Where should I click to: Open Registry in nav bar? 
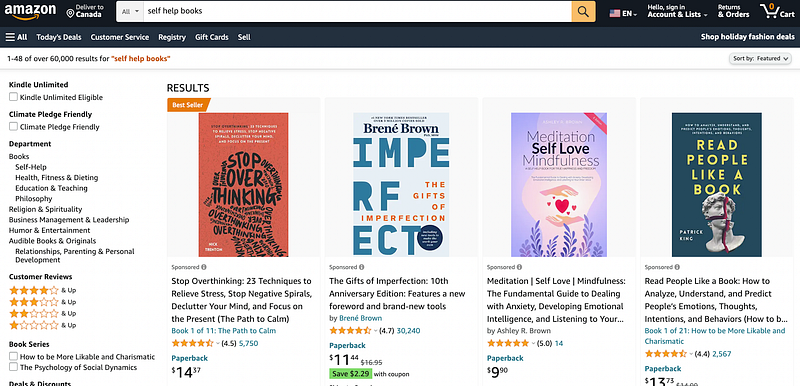point(172,37)
